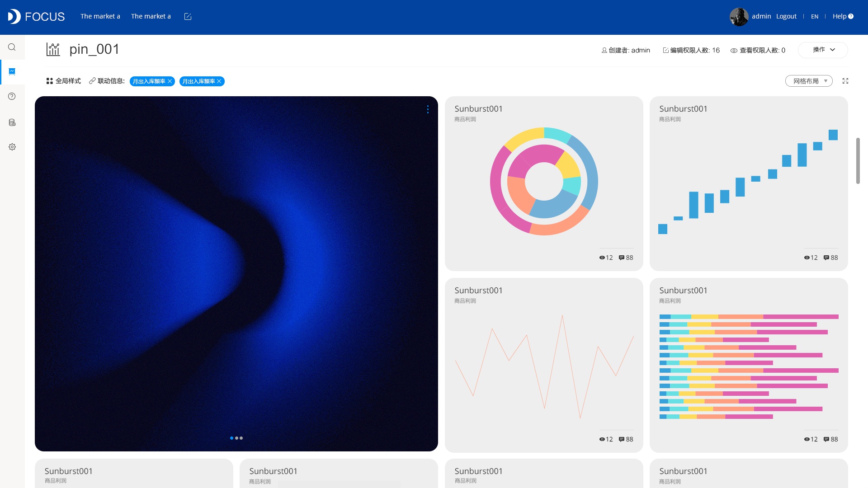
Task: Click the stacked horizontal bar chart
Action: point(749,366)
